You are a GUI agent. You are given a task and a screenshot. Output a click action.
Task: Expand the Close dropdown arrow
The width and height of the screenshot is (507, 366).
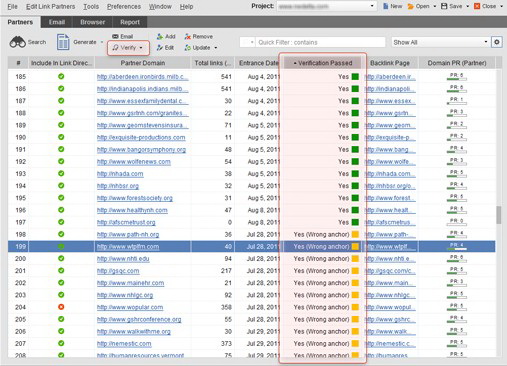tap(501, 6)
